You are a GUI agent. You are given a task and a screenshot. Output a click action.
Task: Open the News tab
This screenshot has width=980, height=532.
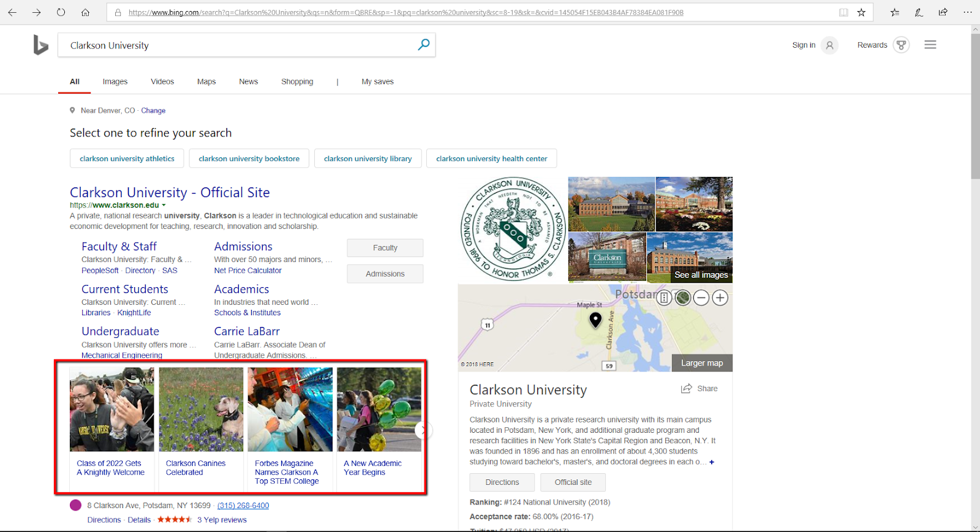point(249,81)
